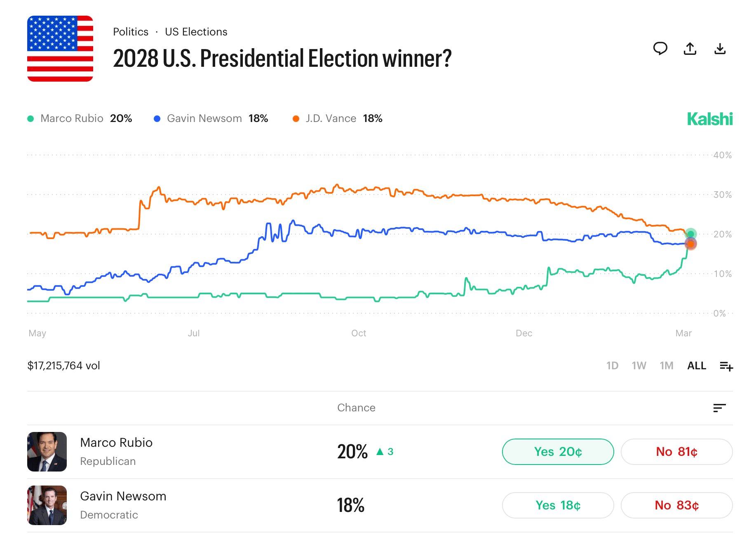Image resolution: width=756 pixels, height=535 pixels.
Task: Download the market data
Action: point(721,49)
